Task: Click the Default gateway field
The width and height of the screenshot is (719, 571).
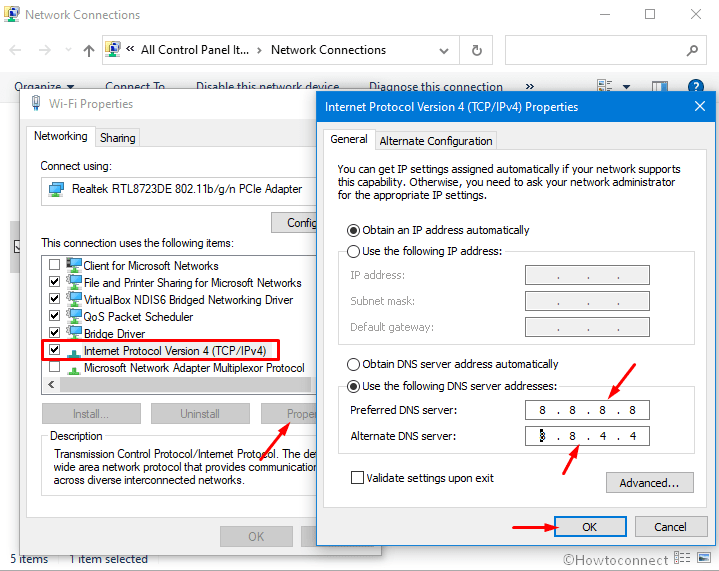Action: point(587,327)
